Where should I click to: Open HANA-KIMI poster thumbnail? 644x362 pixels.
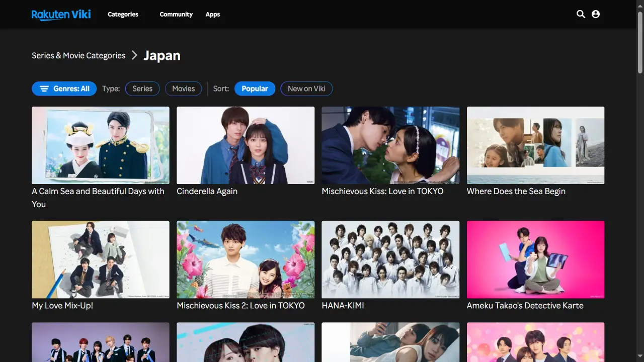click(390, 260)
